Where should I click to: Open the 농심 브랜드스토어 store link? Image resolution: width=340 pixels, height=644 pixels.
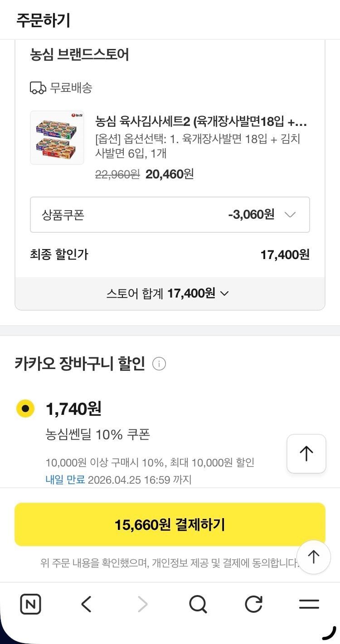tap(80, 55)
